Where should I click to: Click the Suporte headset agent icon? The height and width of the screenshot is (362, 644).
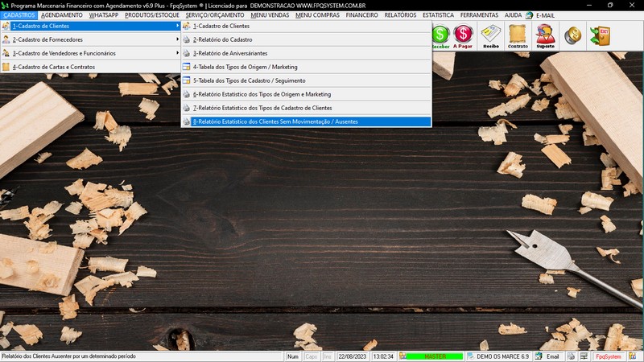[x=546, y=36]
